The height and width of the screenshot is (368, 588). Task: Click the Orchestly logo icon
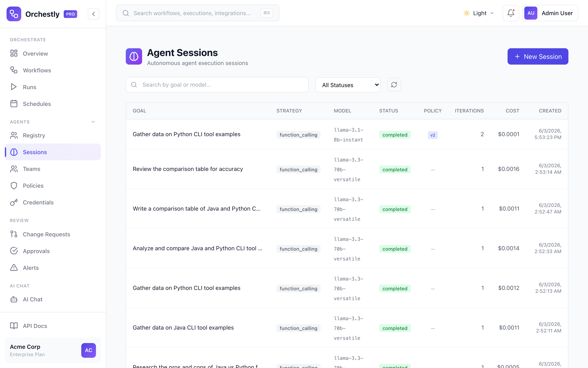[x=14, y=14]
